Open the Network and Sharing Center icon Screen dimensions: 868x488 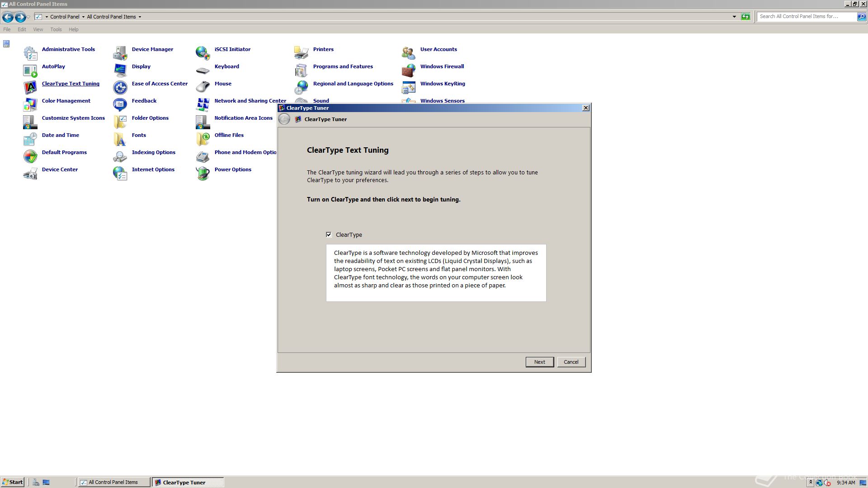tap(203, 105)
